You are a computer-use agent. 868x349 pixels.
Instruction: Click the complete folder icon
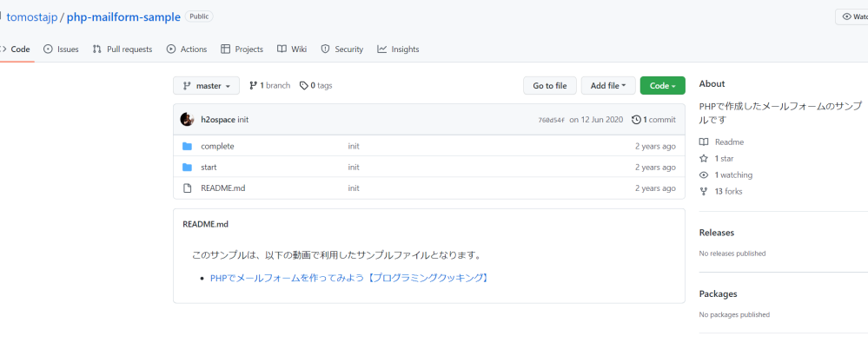pos(187,147)
